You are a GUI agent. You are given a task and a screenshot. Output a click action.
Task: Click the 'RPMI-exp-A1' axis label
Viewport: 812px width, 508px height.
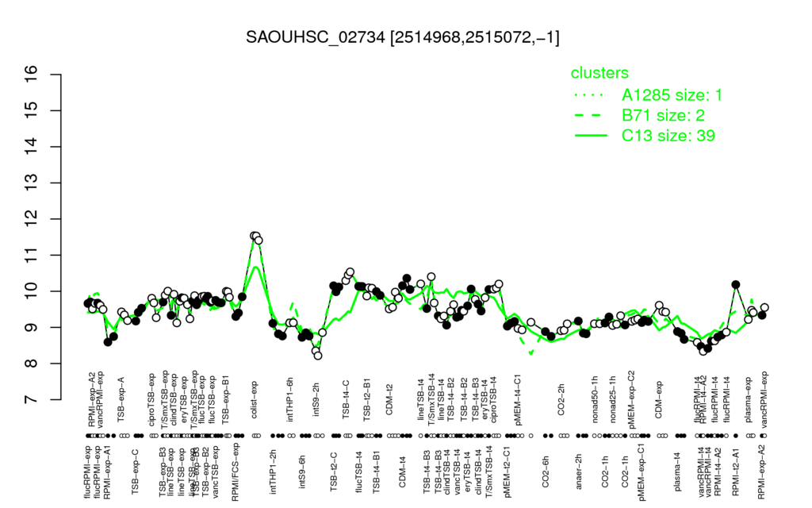(106, 471)
